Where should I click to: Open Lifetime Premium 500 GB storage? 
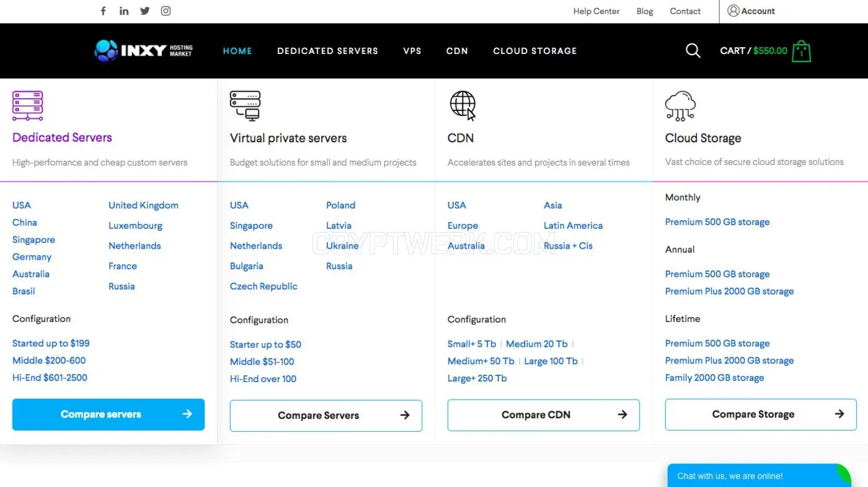(717, 344)
